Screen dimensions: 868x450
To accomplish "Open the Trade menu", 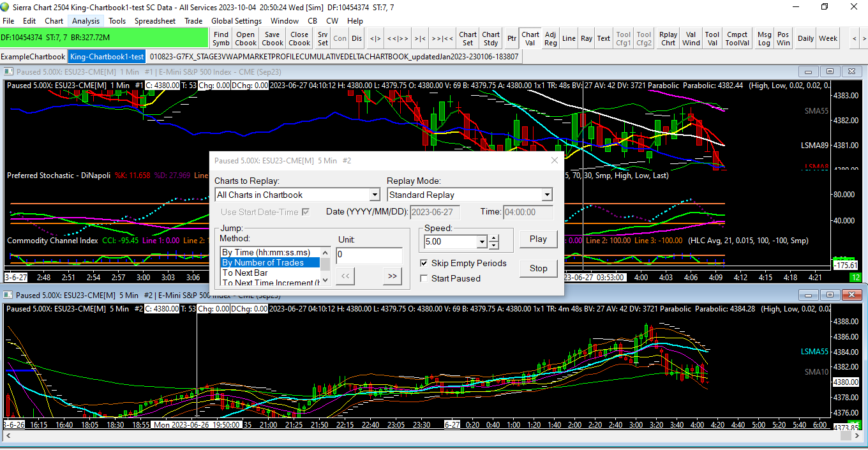I will pyautogui.click(x=193, y=20).
